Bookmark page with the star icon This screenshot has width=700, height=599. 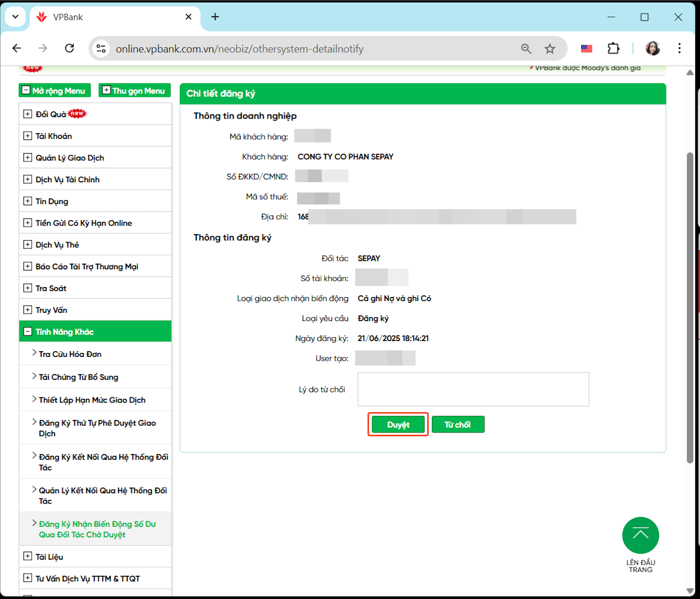[550, 49]
